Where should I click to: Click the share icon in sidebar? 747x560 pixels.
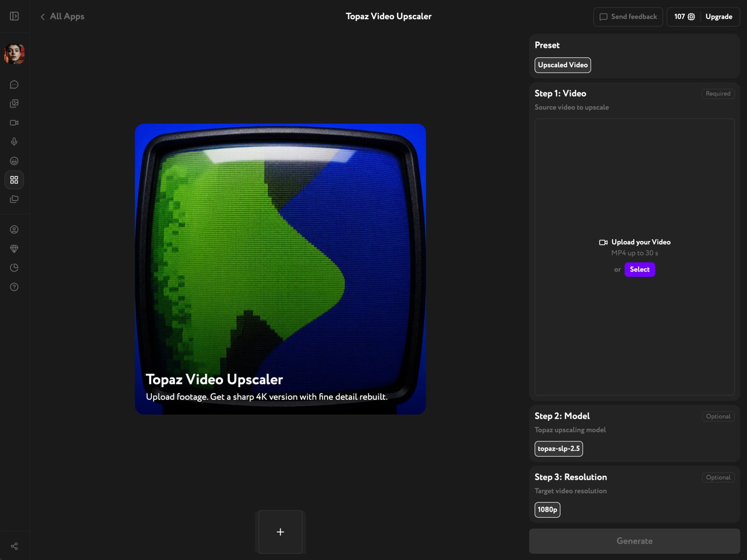pos(14,546)
